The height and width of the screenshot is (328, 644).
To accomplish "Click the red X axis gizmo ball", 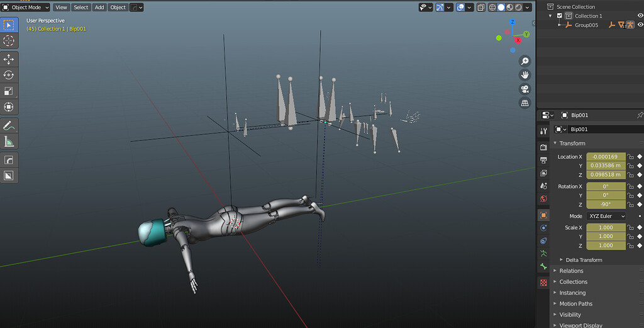I will 518,40.
